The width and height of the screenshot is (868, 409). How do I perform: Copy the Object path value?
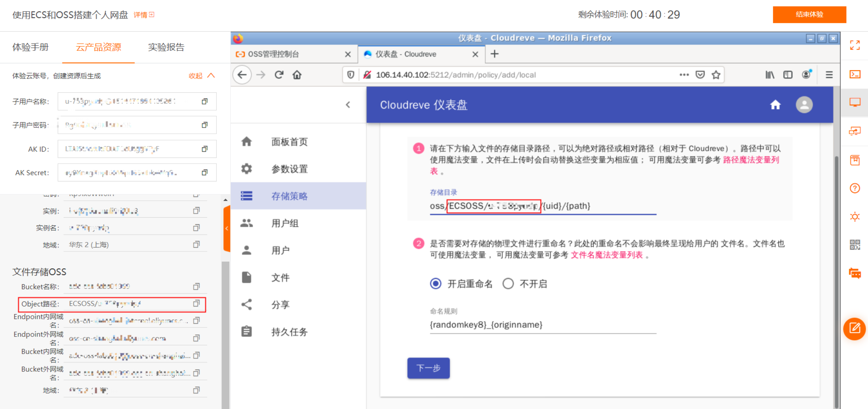(x=196, y=303)
